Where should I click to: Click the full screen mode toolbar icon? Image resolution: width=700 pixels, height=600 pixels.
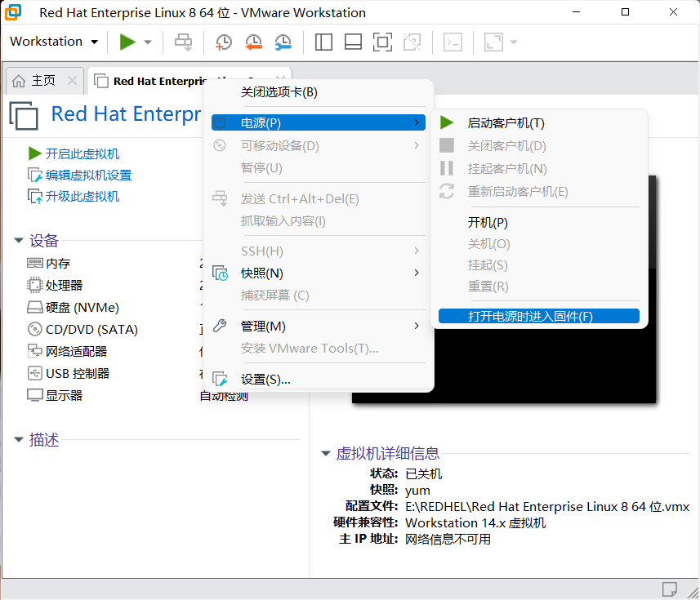382,42
